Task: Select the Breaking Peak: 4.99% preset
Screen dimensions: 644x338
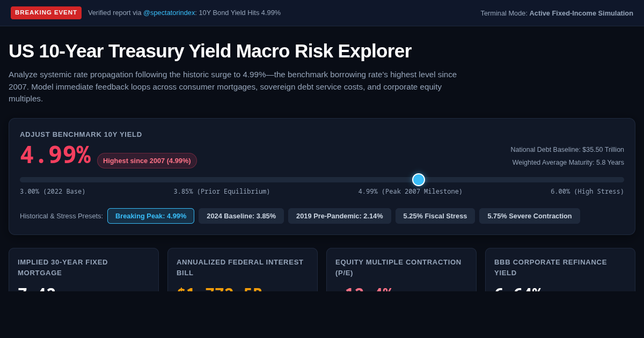Action: [151, 216]
